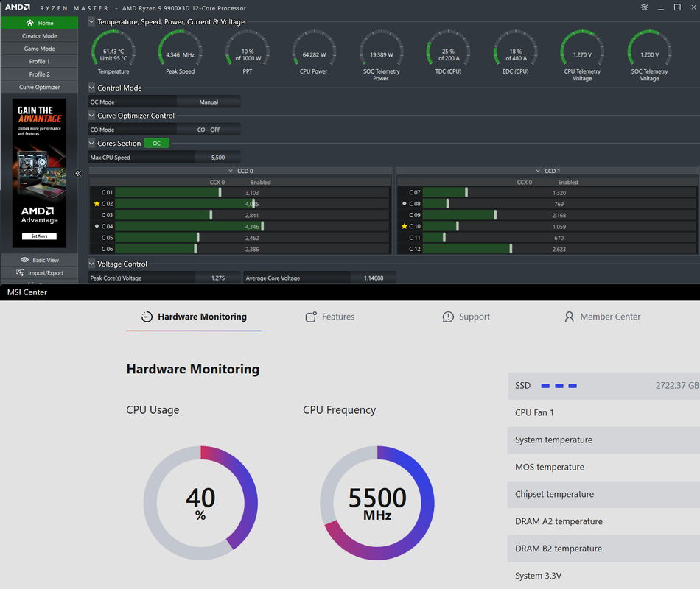Screen dimensions: 700x589
Task: Switch to Features tab in MSI Center
Action: [x=330, y=317]
